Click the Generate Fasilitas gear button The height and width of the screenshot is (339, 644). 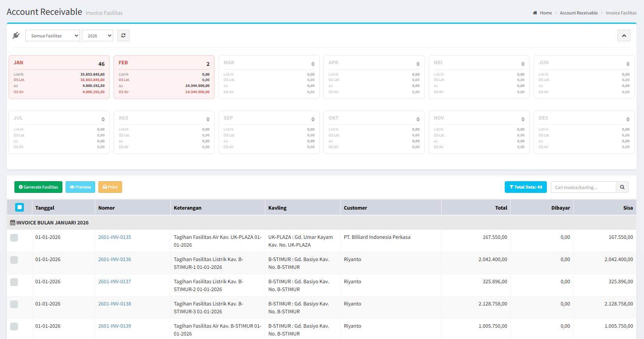38,187
